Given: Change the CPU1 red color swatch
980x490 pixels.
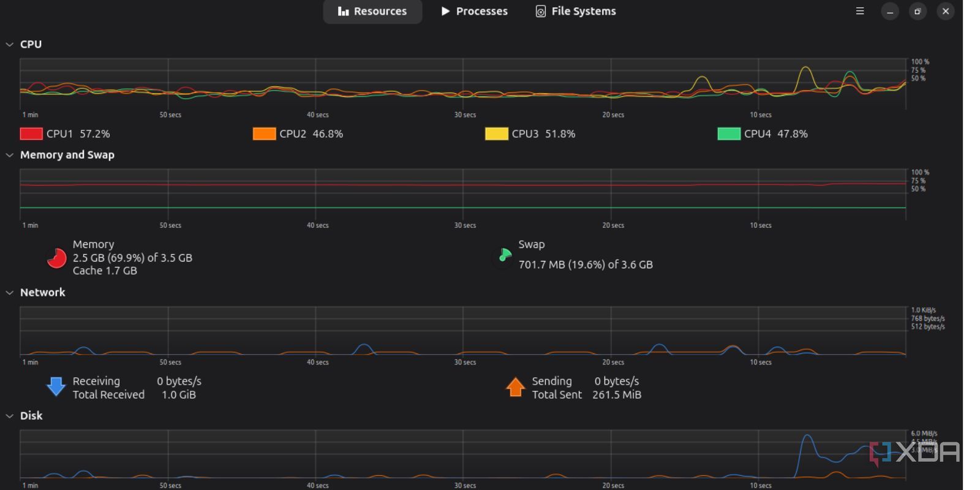Looking at the screenshot, I should click(x=31, y=134).
